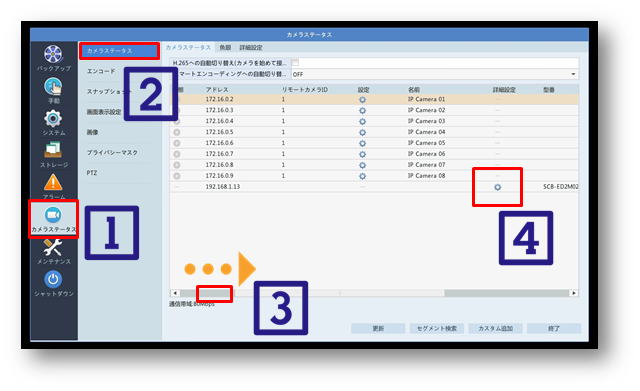Open the システム gear icon in sidebar
This screenshot has width=640, height=391.
(x=53, y=119)
